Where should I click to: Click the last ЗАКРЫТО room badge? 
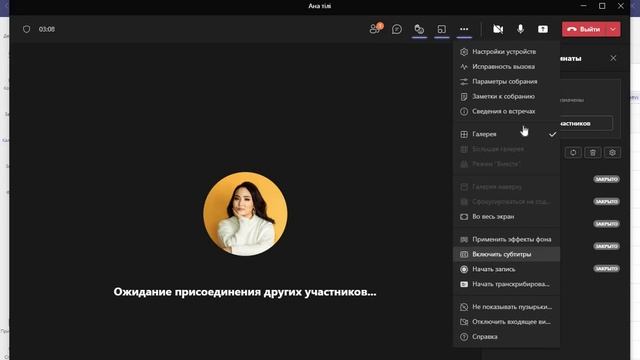tap(607, 269)
